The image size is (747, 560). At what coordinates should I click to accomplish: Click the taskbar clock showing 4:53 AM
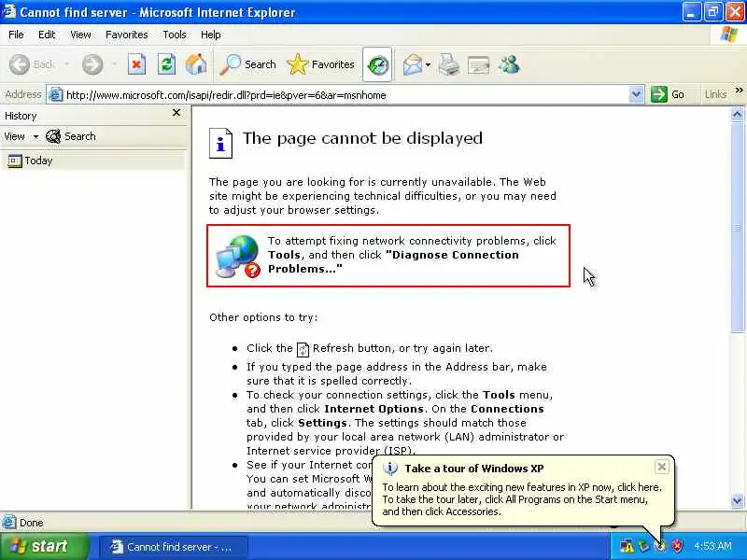pyautogui.click(x=712, y=546)
